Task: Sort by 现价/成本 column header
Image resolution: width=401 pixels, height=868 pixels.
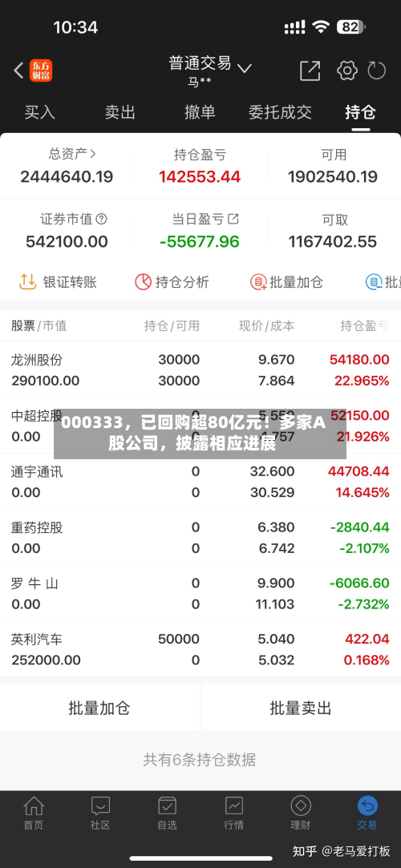Action: [266, 326]
